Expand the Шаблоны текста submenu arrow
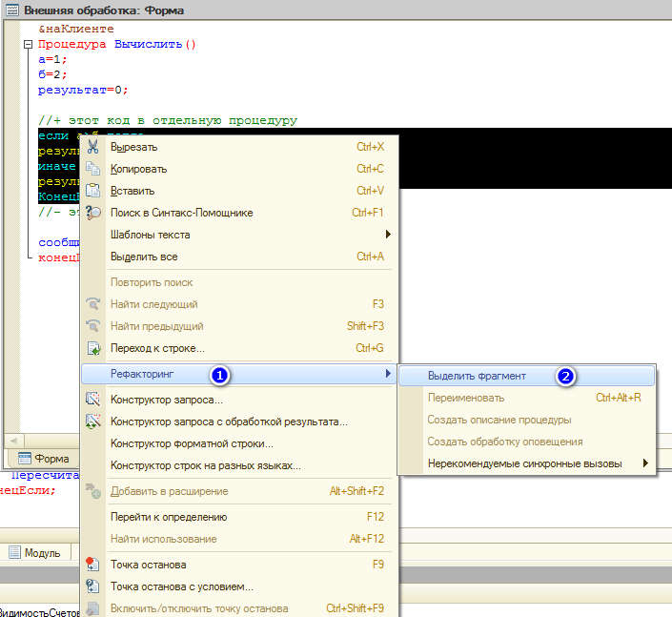Screen dimensions: 672x617 (387, 235)
